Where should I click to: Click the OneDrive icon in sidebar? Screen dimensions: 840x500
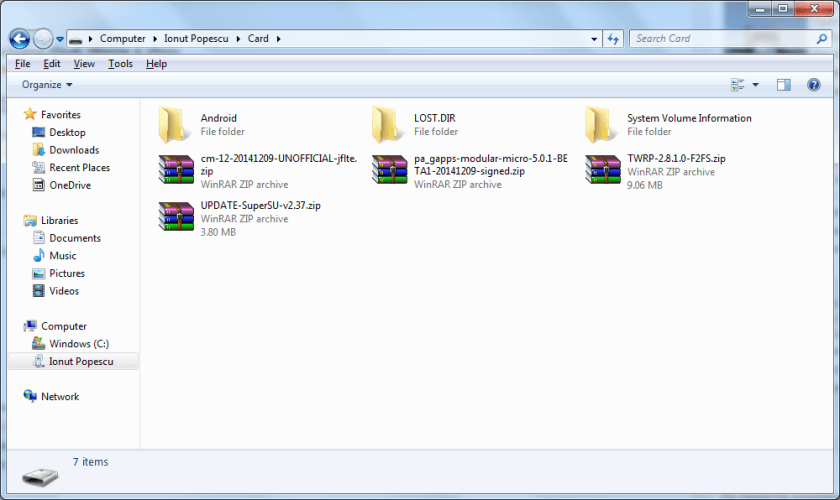point(39,185)
